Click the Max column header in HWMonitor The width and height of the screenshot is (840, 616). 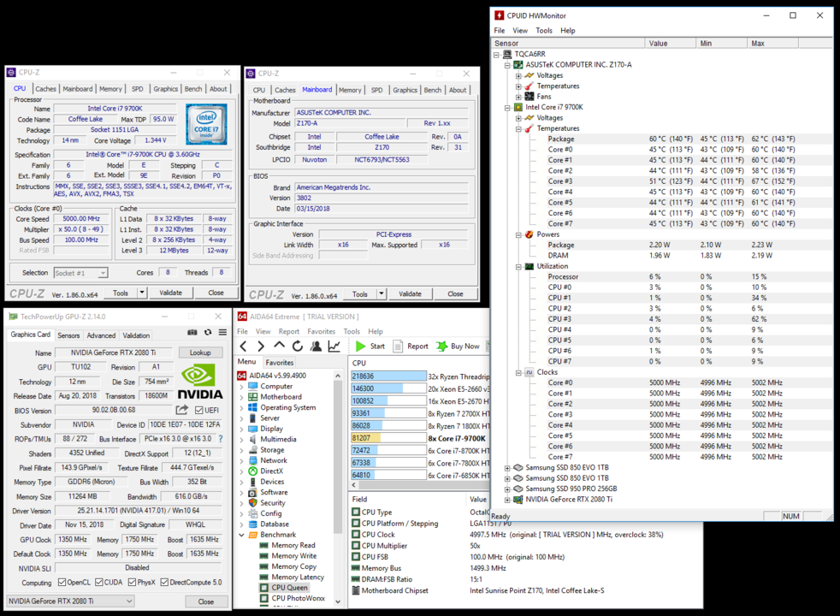tap(772, 44)
